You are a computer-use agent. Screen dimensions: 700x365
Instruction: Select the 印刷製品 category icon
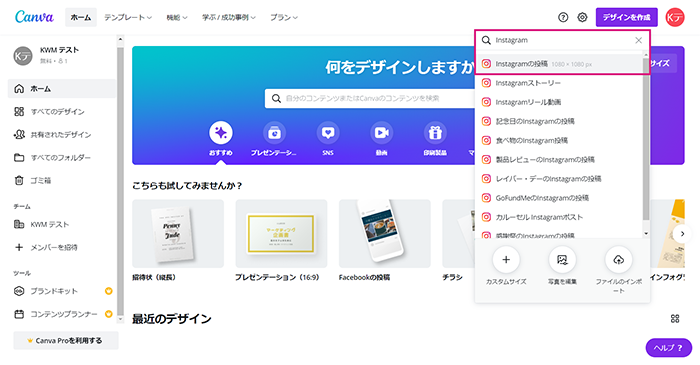[435, 133]
